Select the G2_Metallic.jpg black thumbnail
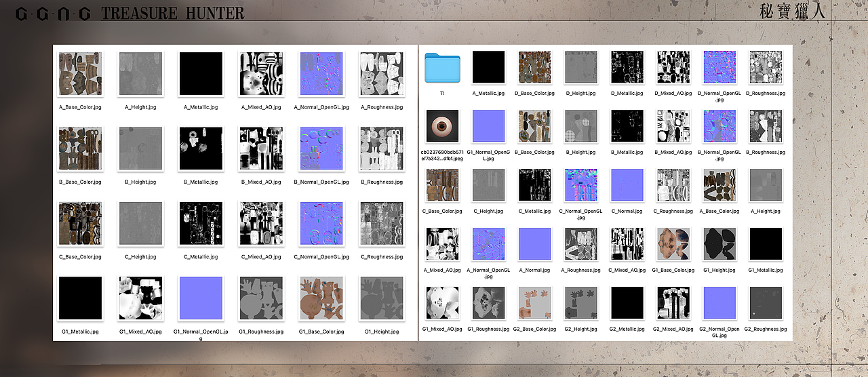 click(x=627, y=303)
